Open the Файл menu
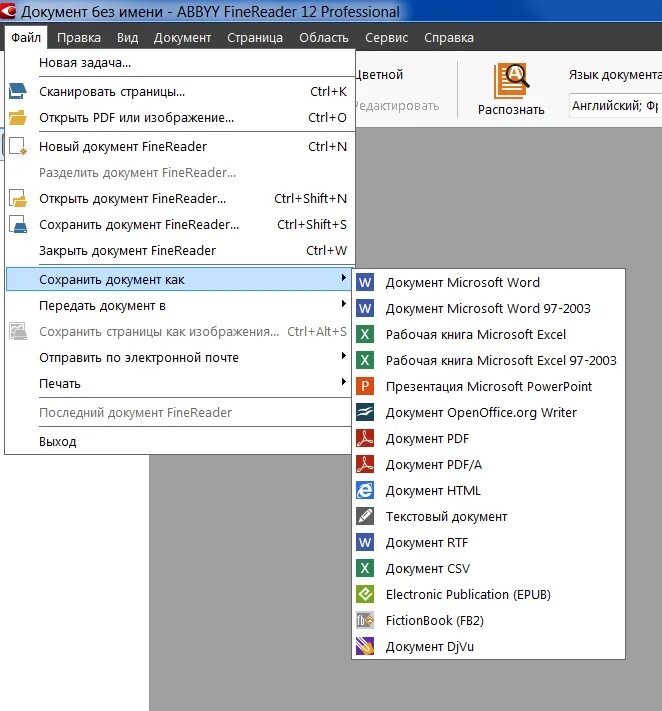662x711 pixels. 26,37
